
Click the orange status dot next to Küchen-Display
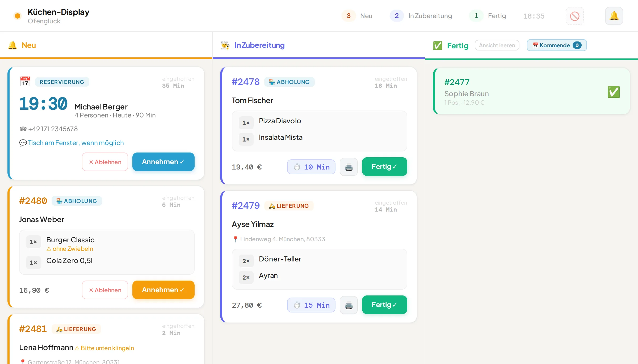point(18,16)
